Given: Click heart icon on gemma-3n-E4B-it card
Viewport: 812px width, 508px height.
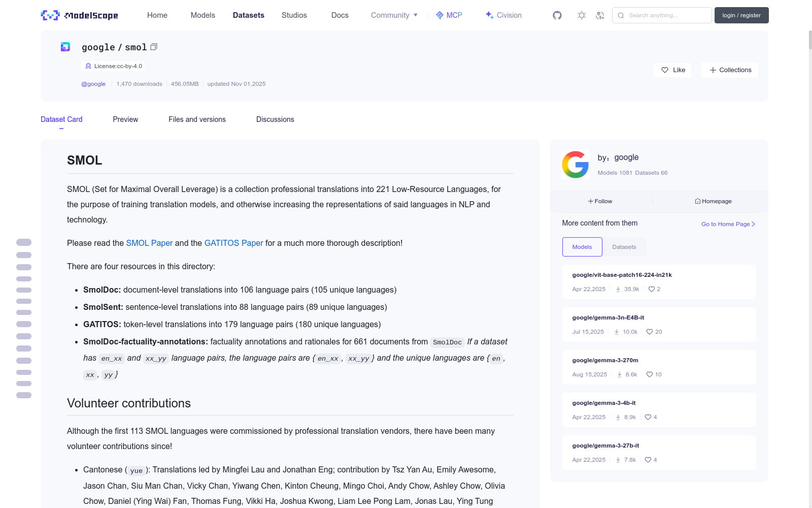Looking at the screenshot, I should click(650, 332).
